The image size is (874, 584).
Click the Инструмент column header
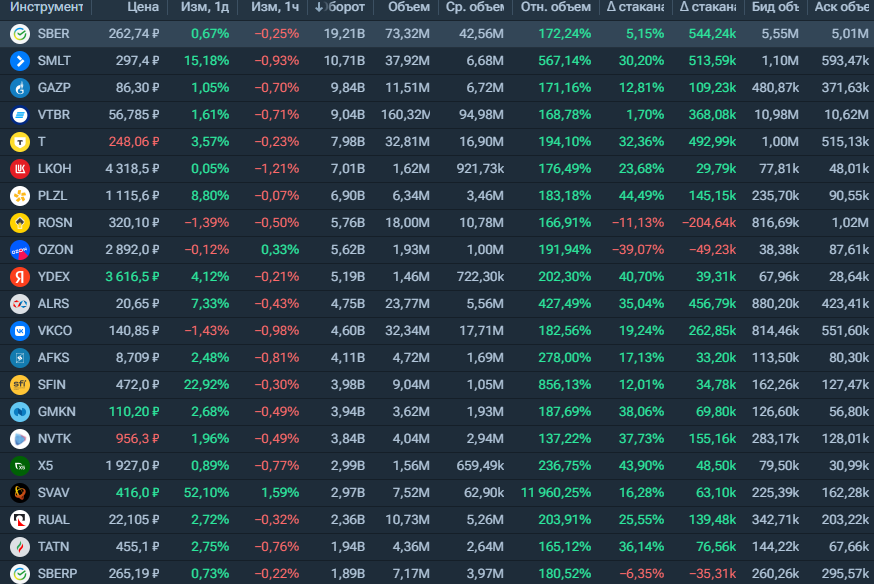(x=46, y=7)
